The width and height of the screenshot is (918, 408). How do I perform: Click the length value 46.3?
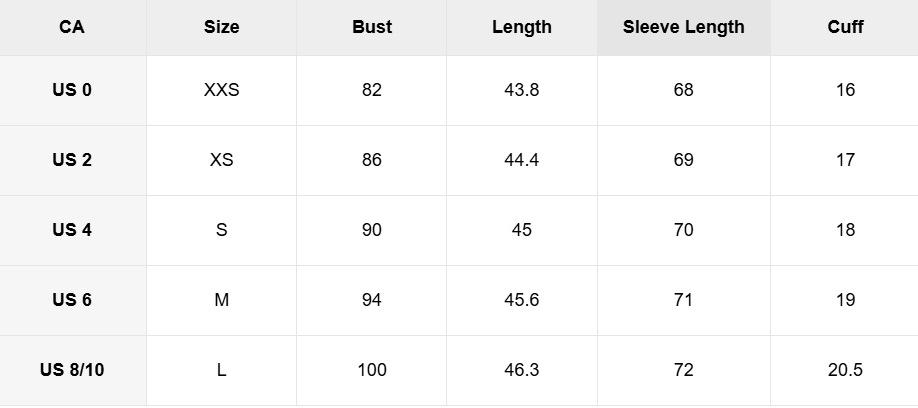tap(522, 370)
